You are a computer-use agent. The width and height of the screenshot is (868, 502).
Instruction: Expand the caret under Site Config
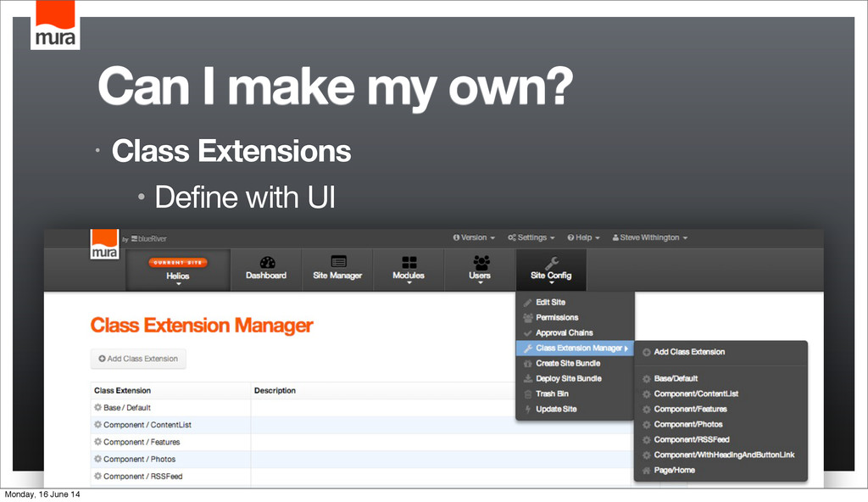[551, 283]
